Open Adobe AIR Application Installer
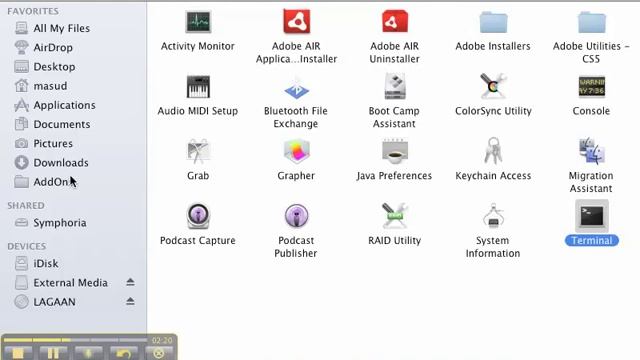This screenshot has width=640, height=360. point(297,22)
